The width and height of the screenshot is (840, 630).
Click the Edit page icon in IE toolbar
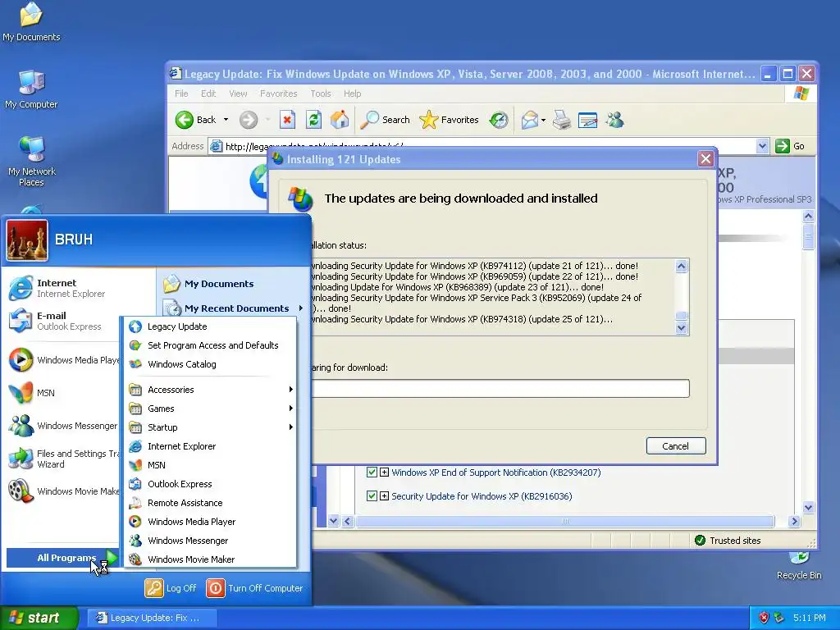tap(587, 120)
